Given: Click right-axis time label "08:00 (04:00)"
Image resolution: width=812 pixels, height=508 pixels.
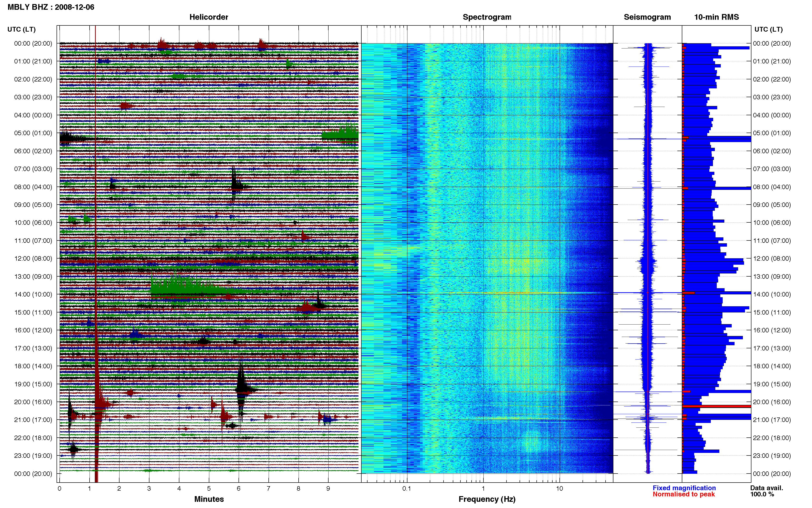Looking at the screenshot, I should click(x=772, y=187).
